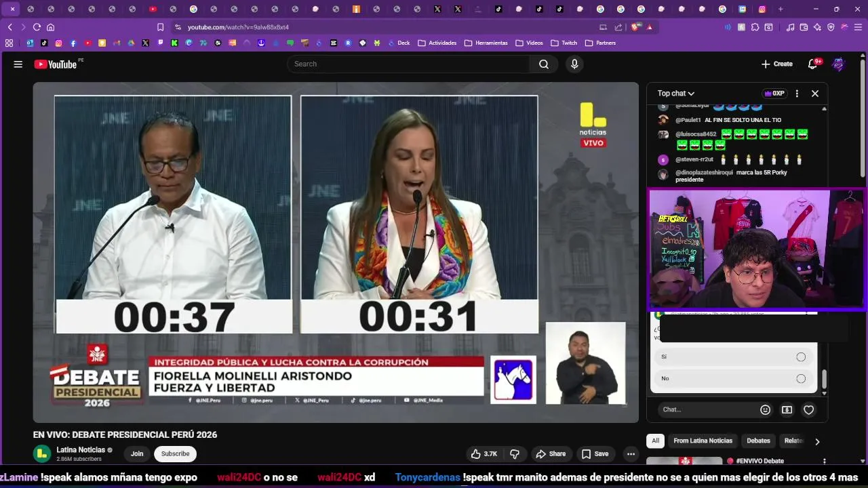
Task: Click the poll panel scrollbar
Action: pyautogui.click(x=824, y=380)
